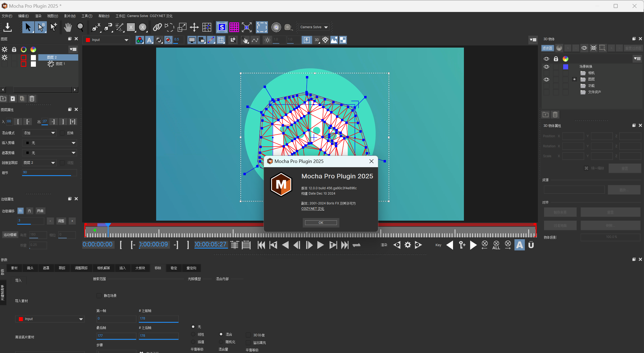Click the 细节 slider field
644x353 pixels.
(49, 172)
